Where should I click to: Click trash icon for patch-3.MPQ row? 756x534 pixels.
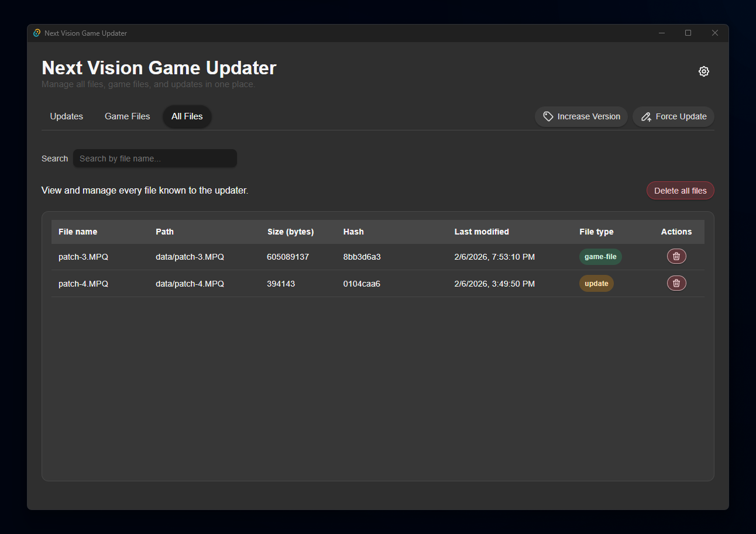click(x=676, y=256)
